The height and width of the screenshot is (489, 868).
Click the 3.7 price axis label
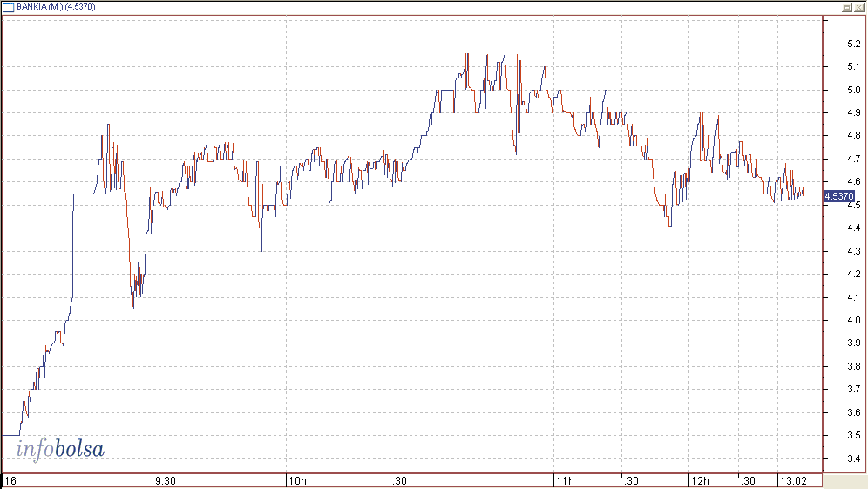tap(853, 389)
